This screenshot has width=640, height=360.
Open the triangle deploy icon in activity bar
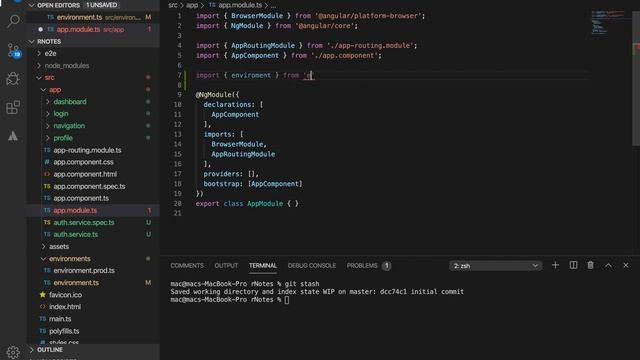pos(13,136)
